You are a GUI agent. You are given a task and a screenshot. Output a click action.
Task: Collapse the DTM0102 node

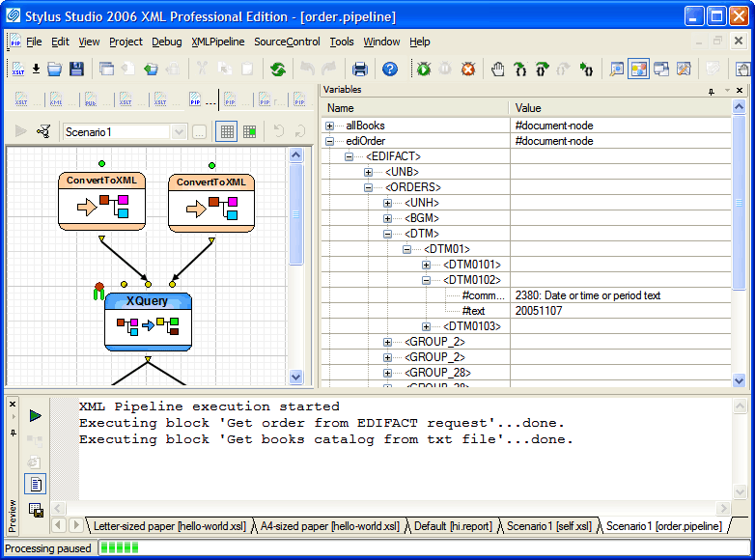click(x=426, y=280)
